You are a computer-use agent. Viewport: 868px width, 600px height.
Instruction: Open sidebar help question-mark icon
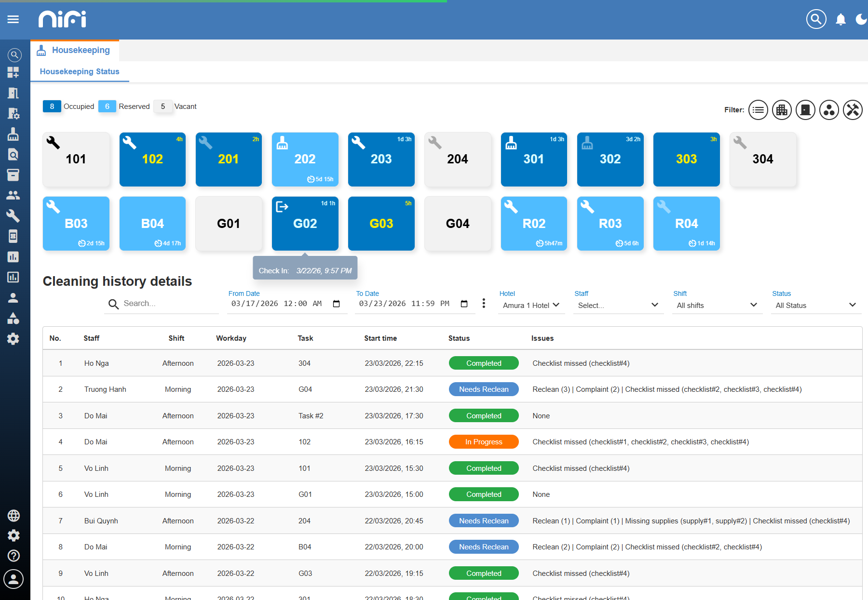click(14, 556)
